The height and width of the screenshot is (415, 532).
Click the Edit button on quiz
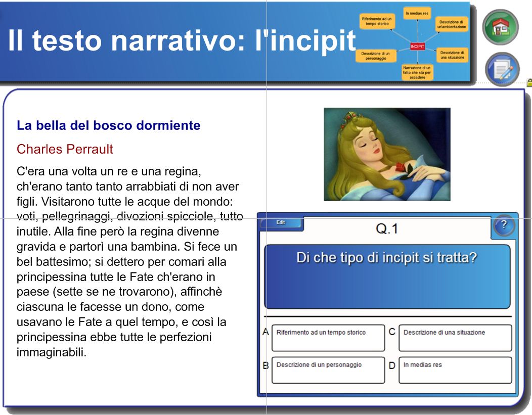click(281, 222)
